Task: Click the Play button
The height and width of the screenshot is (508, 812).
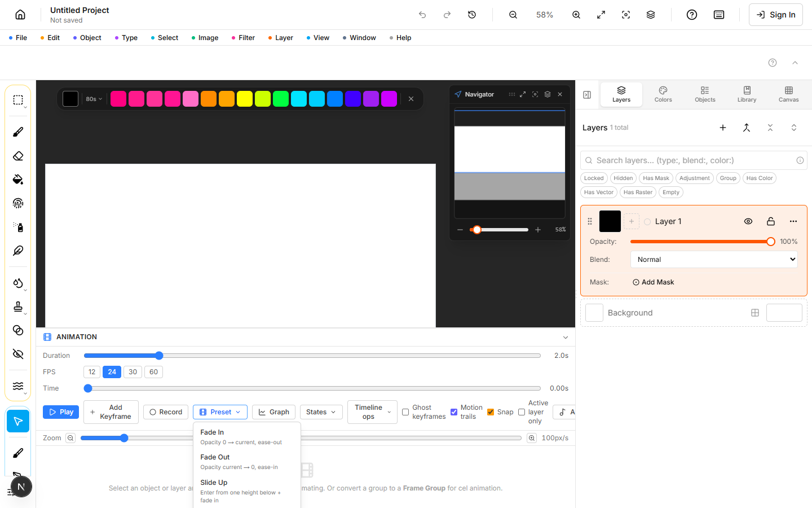Action: click(x=61, y=412)
